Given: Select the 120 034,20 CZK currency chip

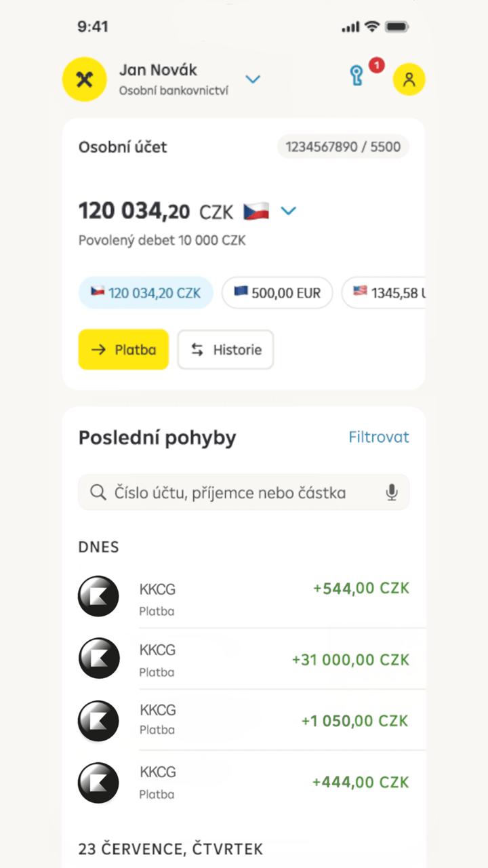Looking at the screenshot, I should click(146, 293).
